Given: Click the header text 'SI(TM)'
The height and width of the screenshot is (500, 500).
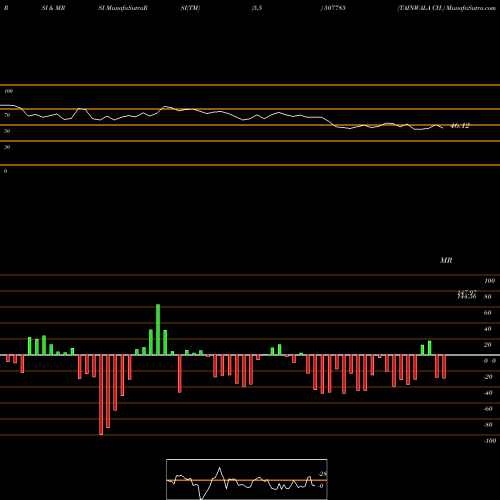Looking at the screenshot, I should (190, 8).
